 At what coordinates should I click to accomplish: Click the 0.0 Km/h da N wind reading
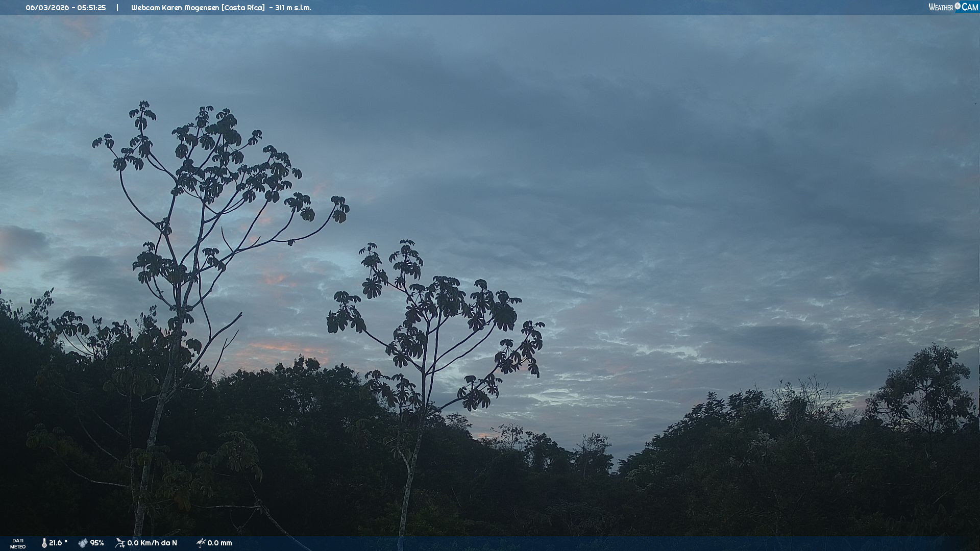pos(152,543)
